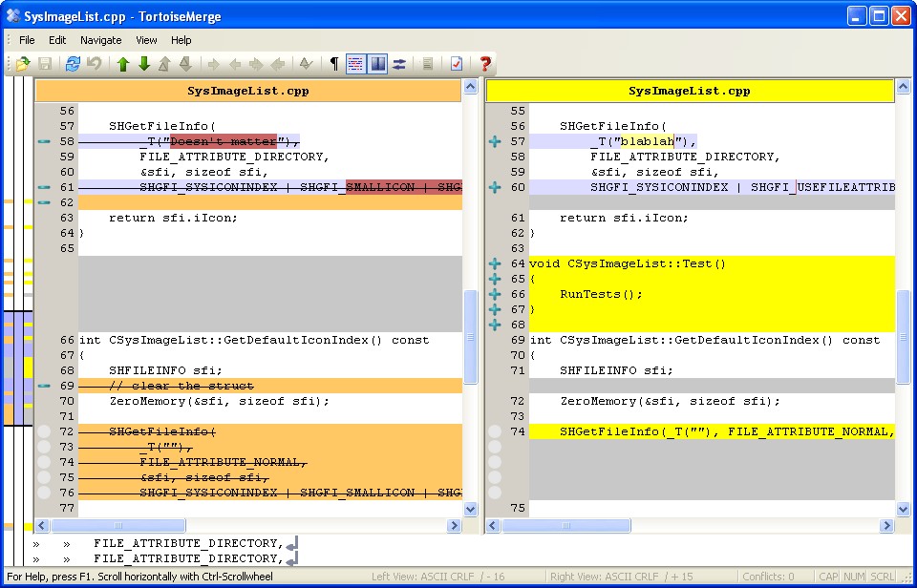Click the right pane horizontal scroll right arrow
Screen dimensions: 917x588
click(886, 526)
